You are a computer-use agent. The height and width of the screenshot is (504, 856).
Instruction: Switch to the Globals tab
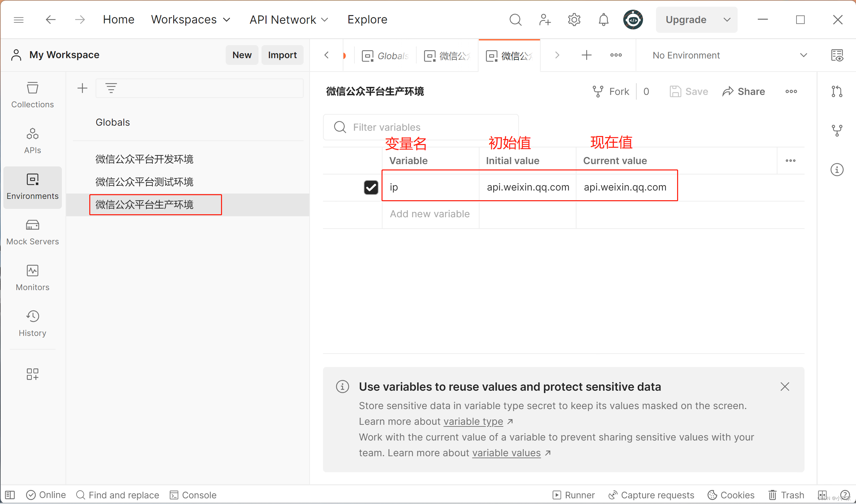tap(385, 56)
